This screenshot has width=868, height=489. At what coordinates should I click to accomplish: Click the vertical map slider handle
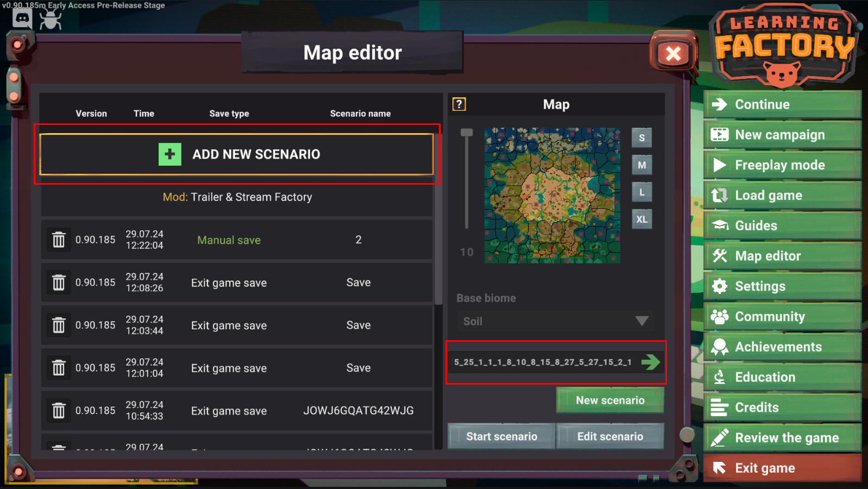pyautogui.click(x=467, y=133)
